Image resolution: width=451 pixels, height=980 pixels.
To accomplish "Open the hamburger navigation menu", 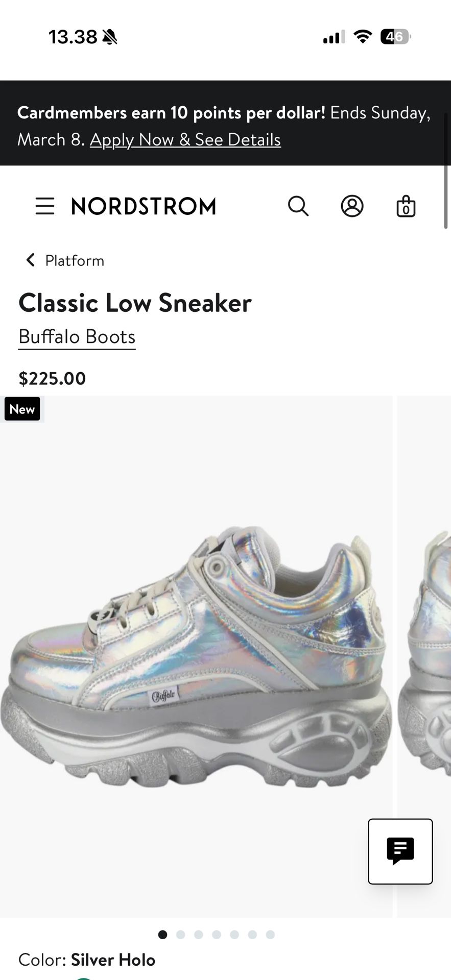I will pos(44,206).
